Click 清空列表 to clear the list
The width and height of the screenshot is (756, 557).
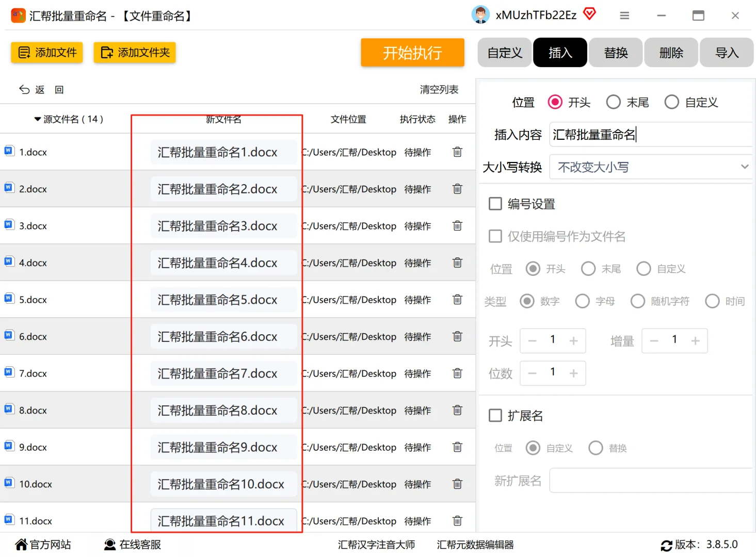tap(438, 89)
